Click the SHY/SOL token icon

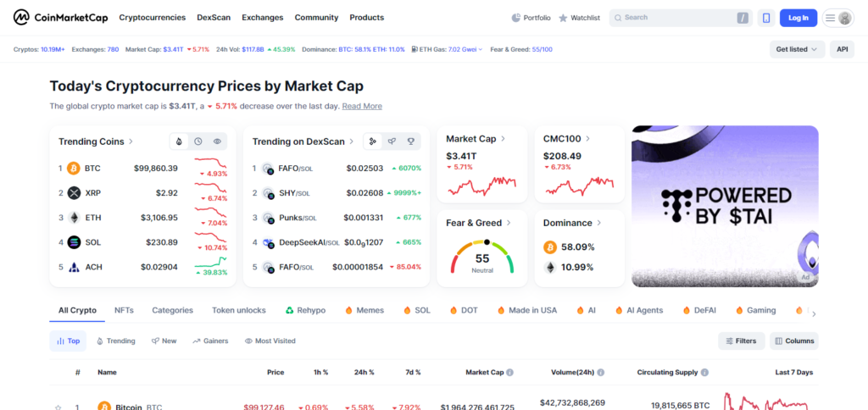click(269, 193)
